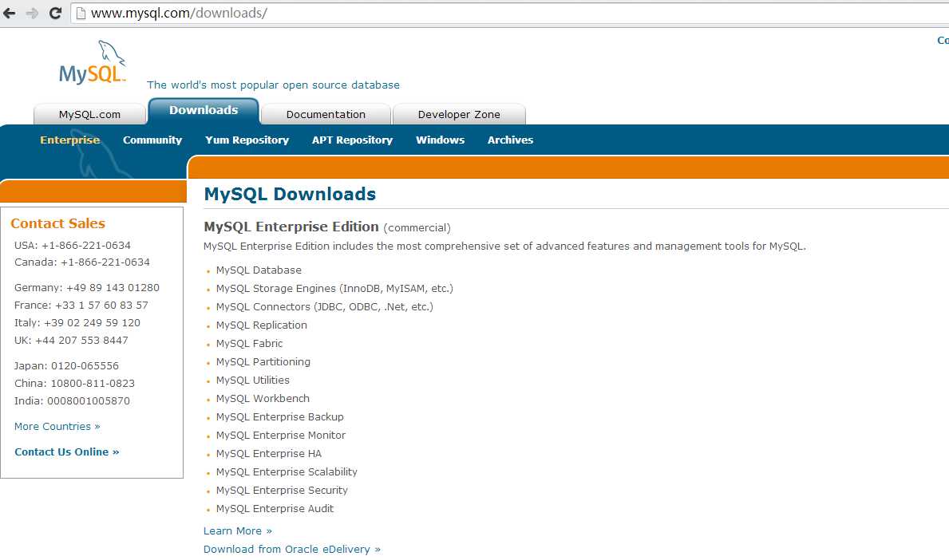Click the MySQL Database list item
The width and height of the screenshot is (949, 560).
pyautogui.click(x=259, y=270)
